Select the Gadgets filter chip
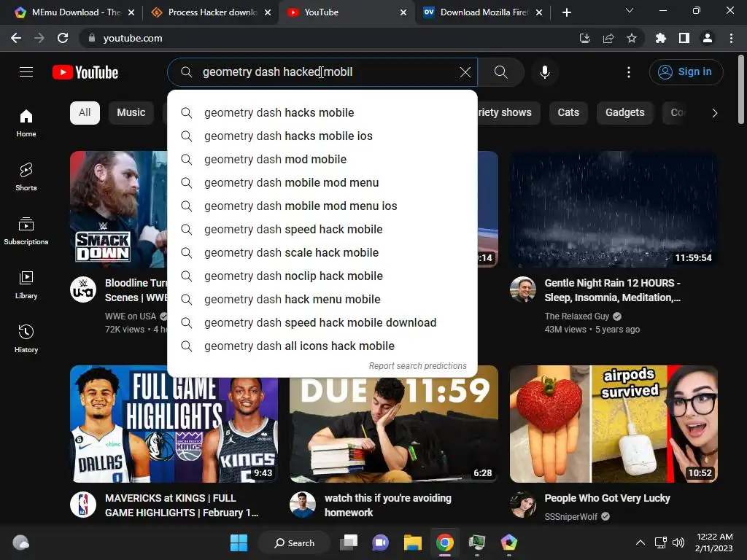This screenshot has height=560, width=747. (x=624, y=113)
